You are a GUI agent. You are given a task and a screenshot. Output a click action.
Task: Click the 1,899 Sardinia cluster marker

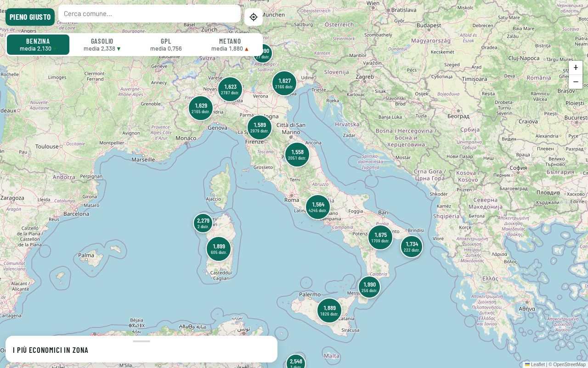point(219,249)
